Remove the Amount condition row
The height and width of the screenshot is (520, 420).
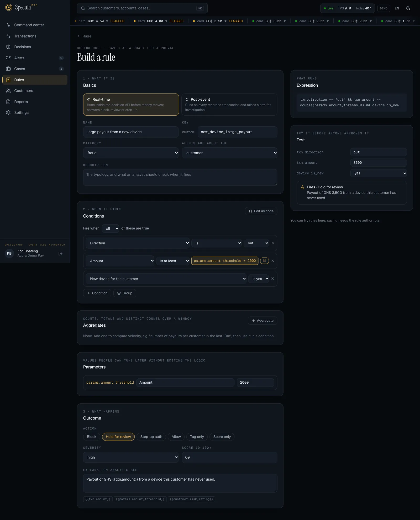273,261
